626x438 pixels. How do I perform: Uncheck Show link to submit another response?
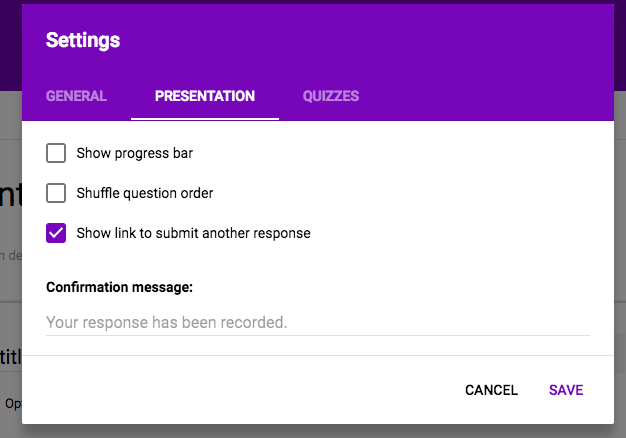[57, 233]
